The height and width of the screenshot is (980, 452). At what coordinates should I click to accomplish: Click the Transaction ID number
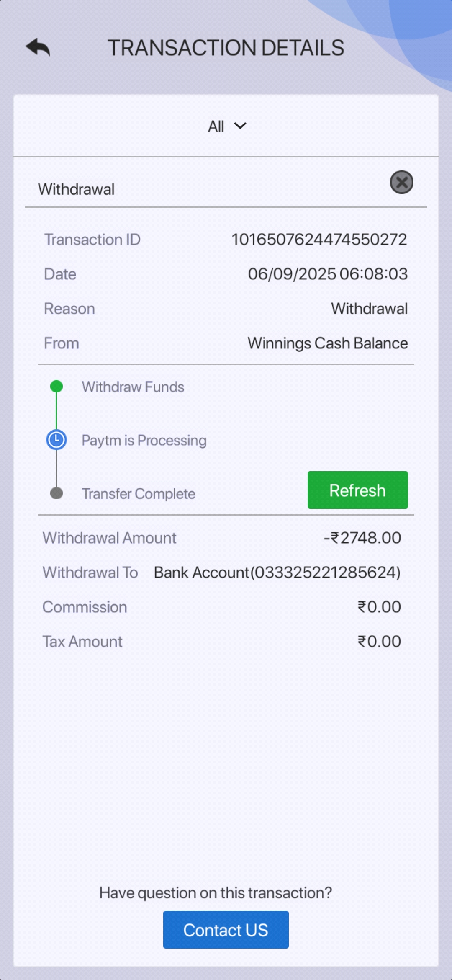[x=319, y=240]
